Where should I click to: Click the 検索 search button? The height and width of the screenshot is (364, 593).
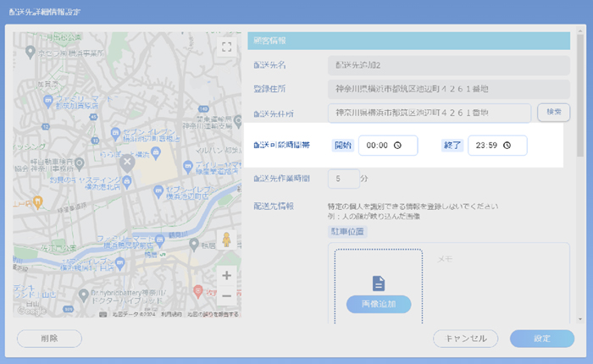coord(554,113)
